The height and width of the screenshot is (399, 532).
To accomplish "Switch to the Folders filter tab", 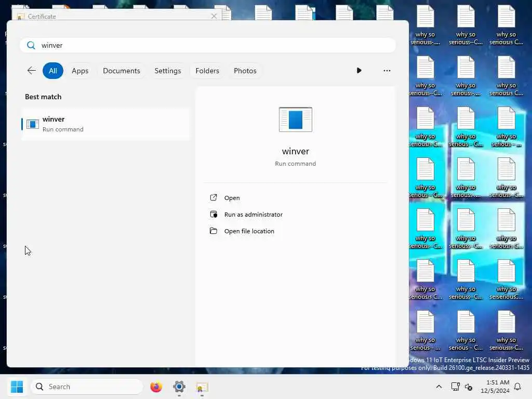I will point(207,71).
